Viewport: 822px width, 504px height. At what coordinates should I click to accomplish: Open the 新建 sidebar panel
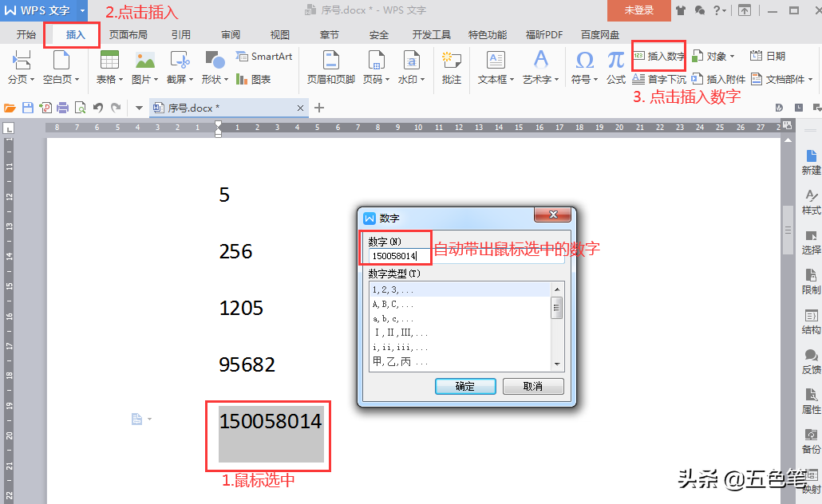(x=811, y=163)
